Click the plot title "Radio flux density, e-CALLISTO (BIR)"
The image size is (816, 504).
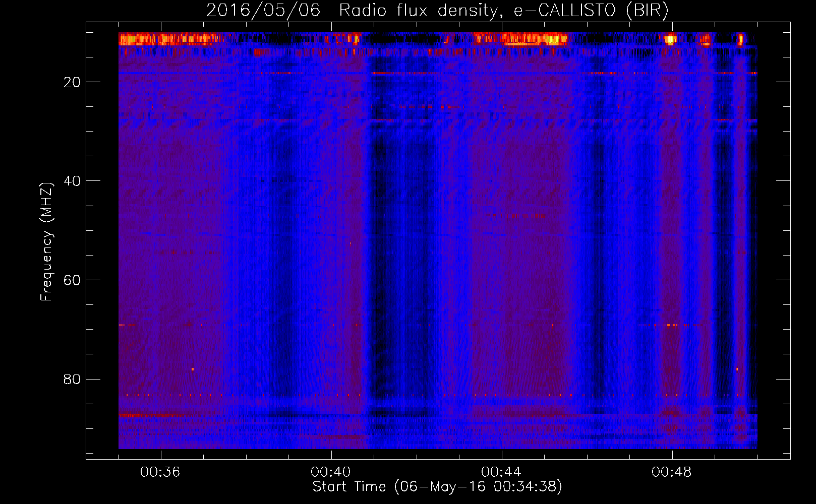504,11
